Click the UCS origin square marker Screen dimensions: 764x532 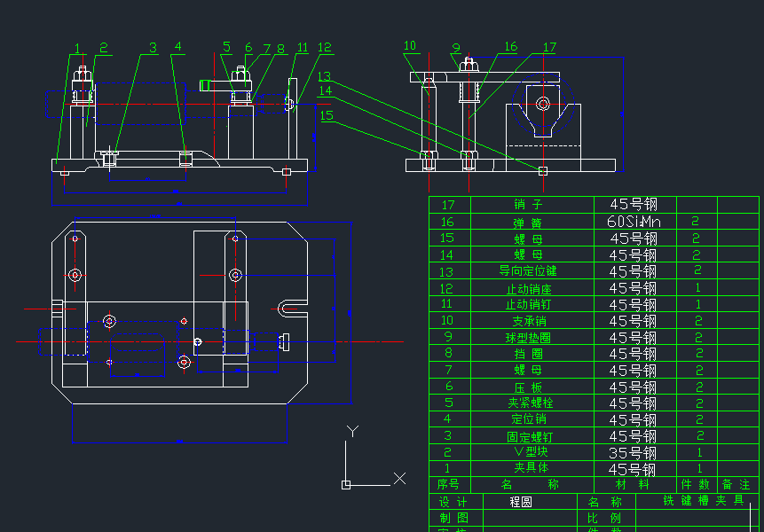pos(346,484)
